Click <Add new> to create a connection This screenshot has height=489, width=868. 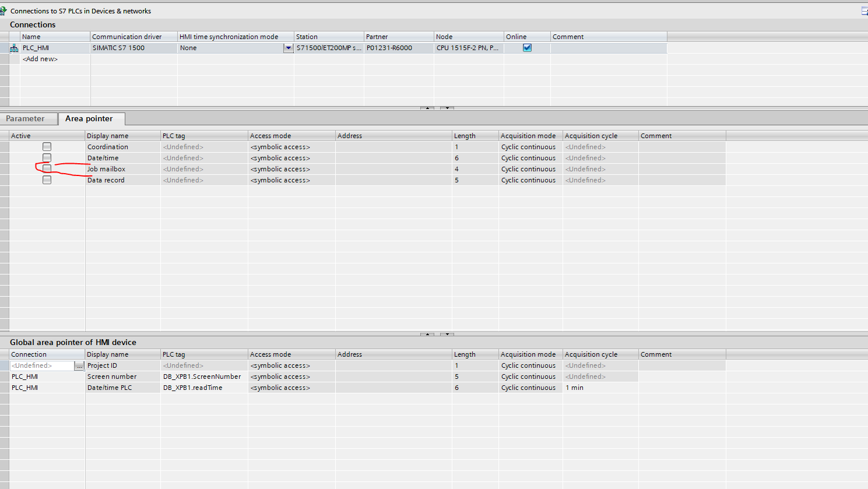40,59
